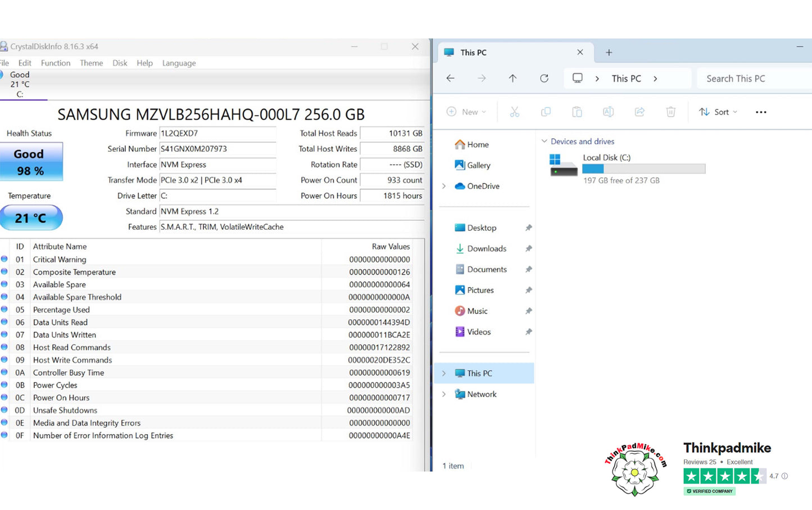The width and height of the screenshot is (812, 510).
Task: Click Local Disk C: usage bar
Action: click(644, 169)
